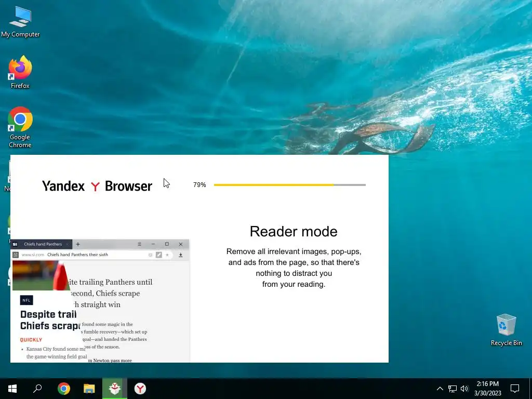532x399 pixels.
Task: Open File Explorer from the taskbar
Action: pyautogui.click(x=89, y=389)
